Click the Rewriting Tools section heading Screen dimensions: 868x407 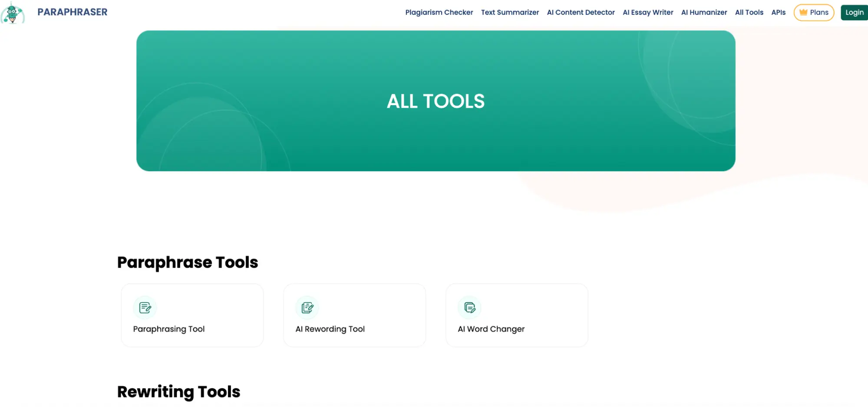pyautogui.click(x=178, y=392)
